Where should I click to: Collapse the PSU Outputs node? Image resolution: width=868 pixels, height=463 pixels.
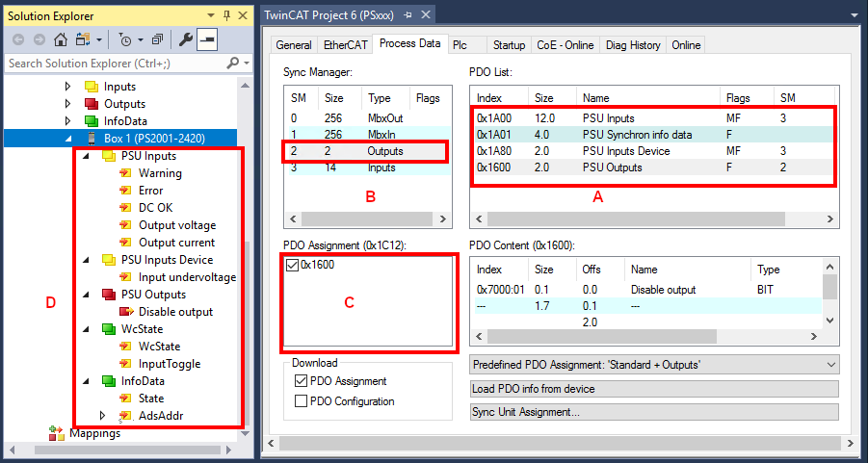[86, 295]
